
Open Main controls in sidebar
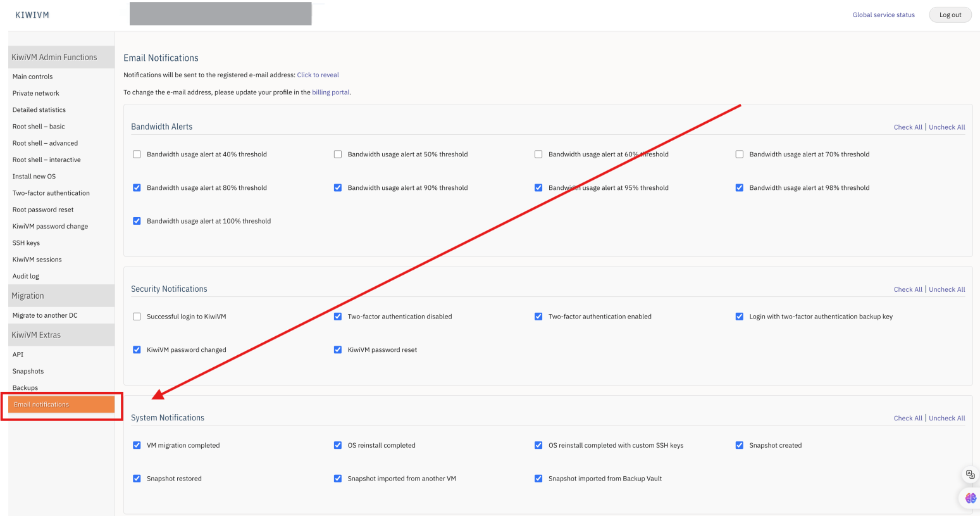coord(33,77)
